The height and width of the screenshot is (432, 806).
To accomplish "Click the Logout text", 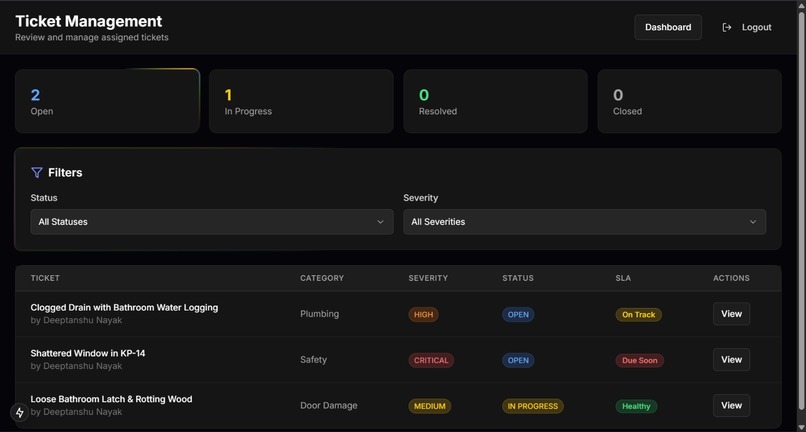I will pyautogui.click(x=756, y=27).
